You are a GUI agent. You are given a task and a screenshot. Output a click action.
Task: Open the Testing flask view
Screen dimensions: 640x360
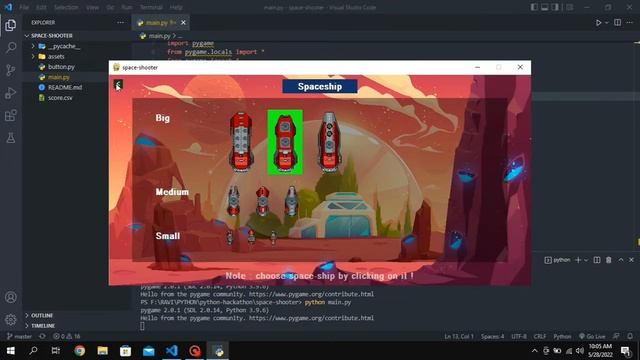[x=11, y=138]
